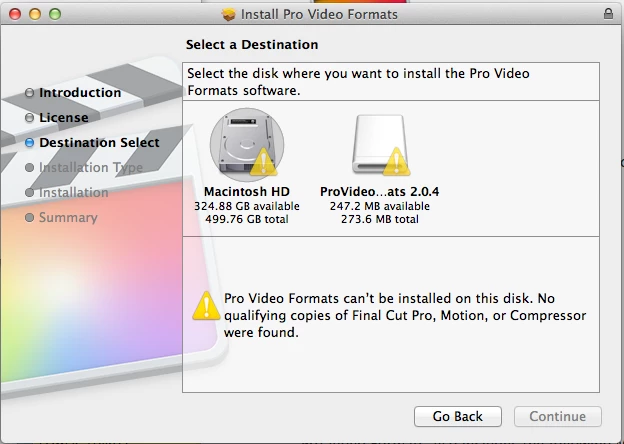Select the Destination Select step label
Viewport: 624px width, 444px height.
[99, 143]
